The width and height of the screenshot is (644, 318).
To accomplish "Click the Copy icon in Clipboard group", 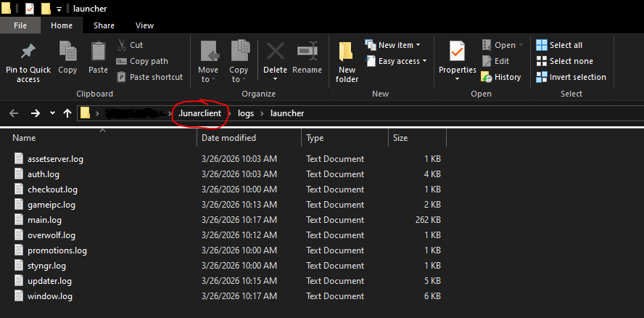I will pyautogui.click(x=67, y=52).
